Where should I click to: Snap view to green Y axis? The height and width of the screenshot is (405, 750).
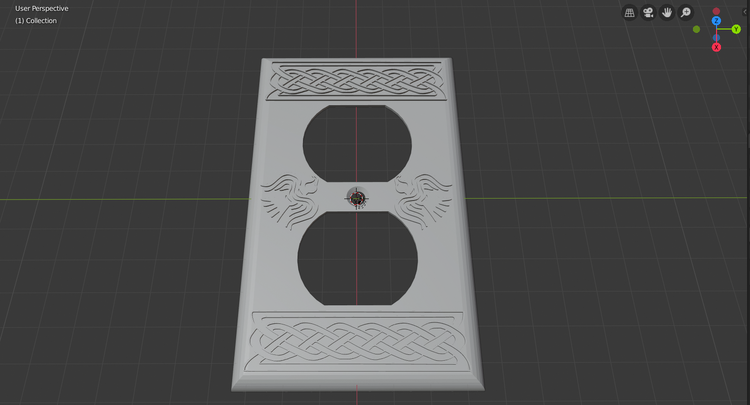[x=736, y=30]
